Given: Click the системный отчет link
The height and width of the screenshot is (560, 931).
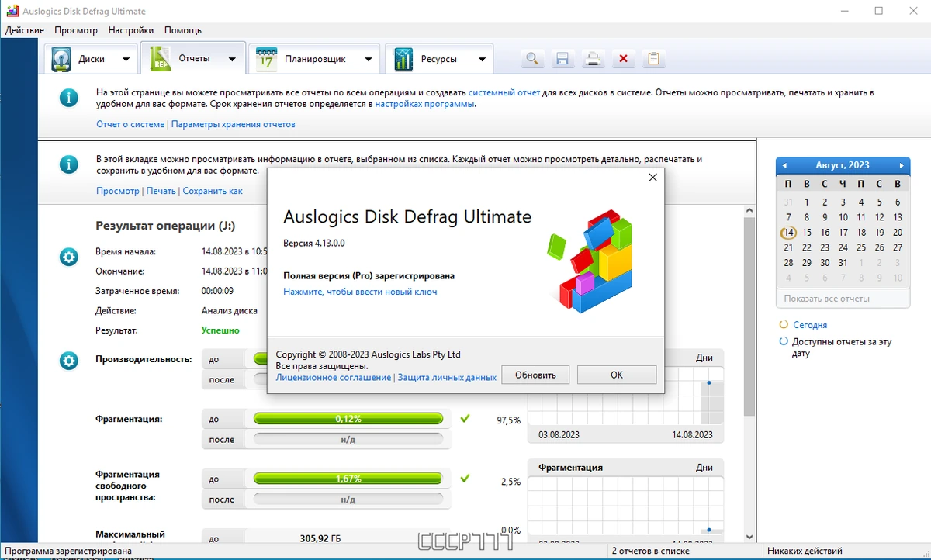Looking at the screenshot, I should click(x=504, y=92).
